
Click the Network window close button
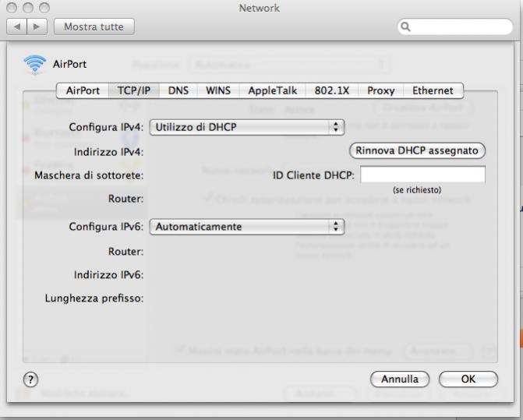[12, 8]
